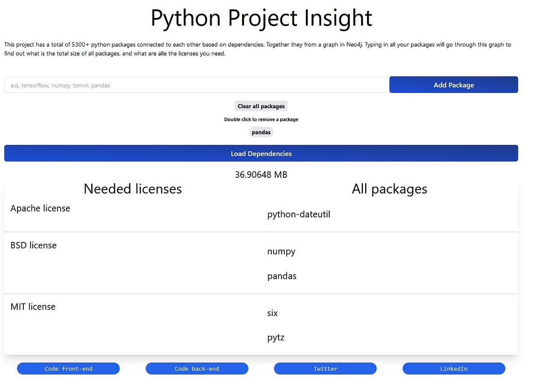Image resolution: width=539 pixels, height=392 pixels.
Task: Click the pytz package entry
Action: (275, 337)
